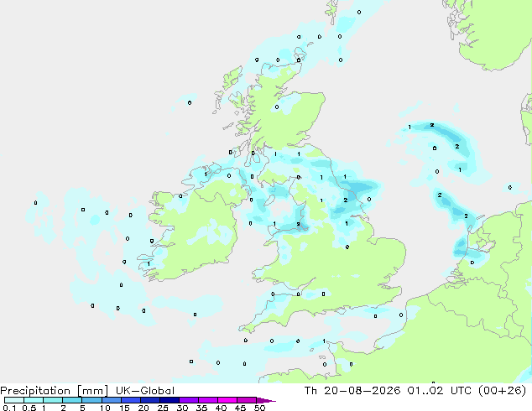Select the 35–40 mm legend swatch
The height and width of the screenshot is (411, 532).
207,400
